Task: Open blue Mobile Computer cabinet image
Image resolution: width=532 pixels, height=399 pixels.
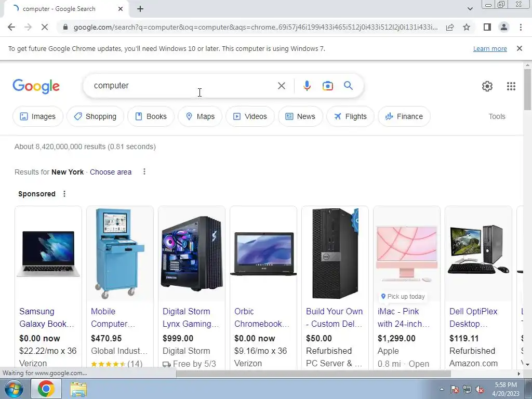Action: (x=120, y=254)
